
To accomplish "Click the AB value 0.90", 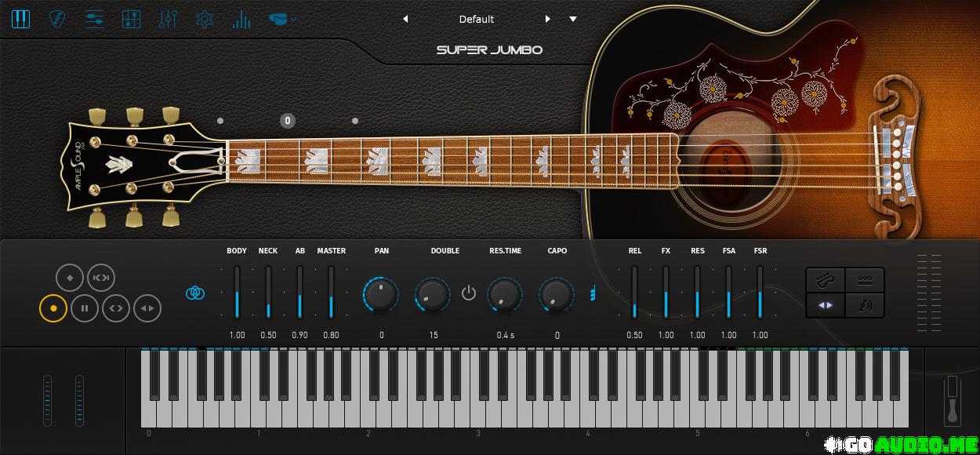I will tap(299, 335).
